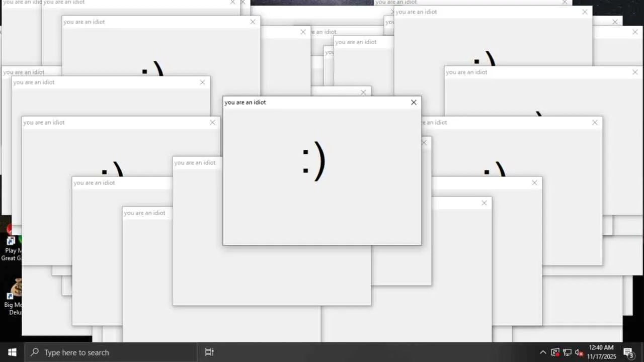Close the active "you are an idiot" window
Image resolution: width=644 pixels, height=362 pixels.
tap(414, 102)
